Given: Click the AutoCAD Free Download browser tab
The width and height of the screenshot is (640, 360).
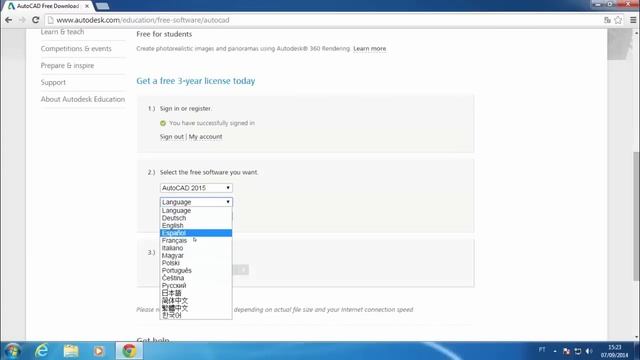Looking at the screenshot, I should (x=48, y=6).
